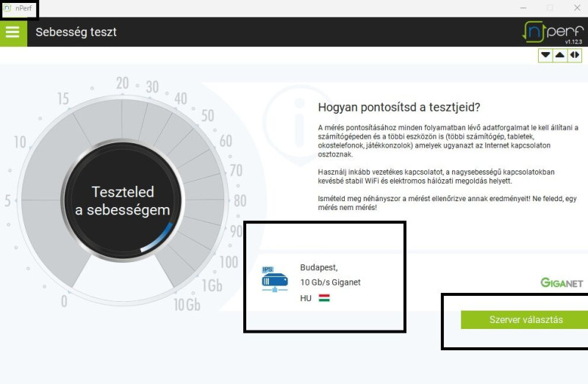
Task: Click the nPerf logo in header
Action: (553, 32)
